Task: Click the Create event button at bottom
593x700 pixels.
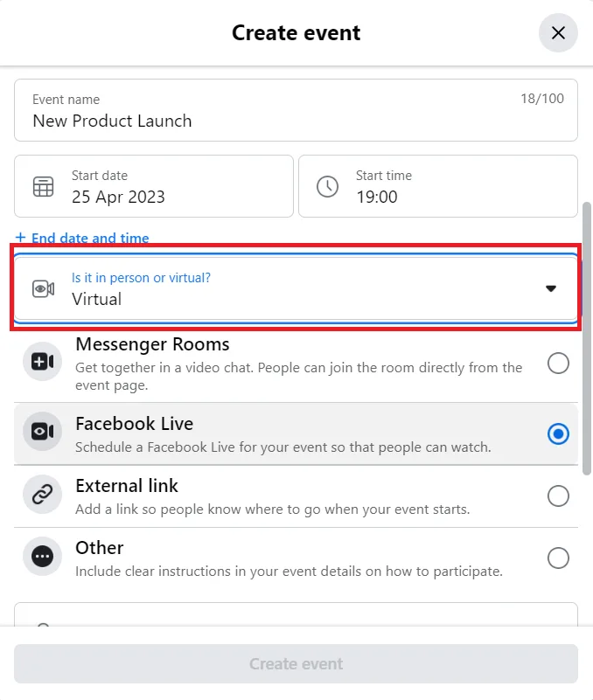Action: [296, 664]
